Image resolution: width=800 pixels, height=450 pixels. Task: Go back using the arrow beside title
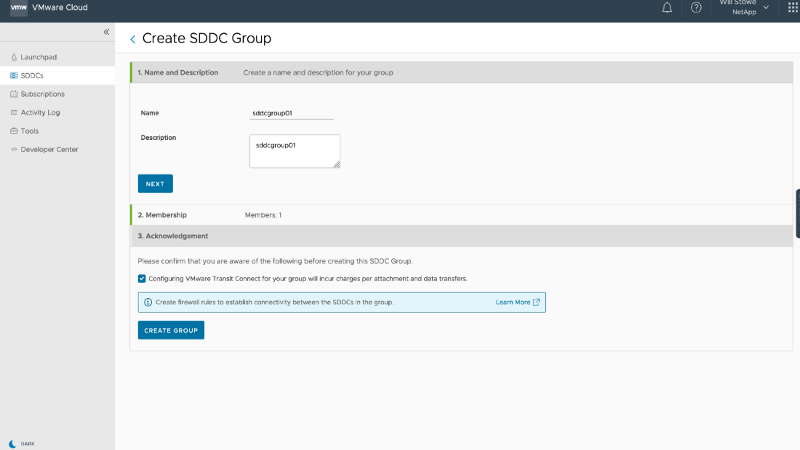click(133, 39)
